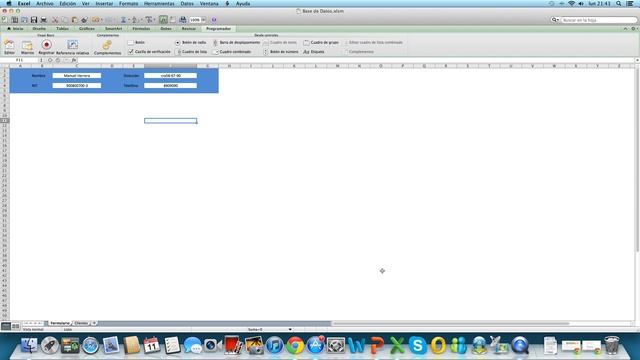Click the Paste clipboard icon
This screenshot has width=640, height=360.
tap(75, 20)
